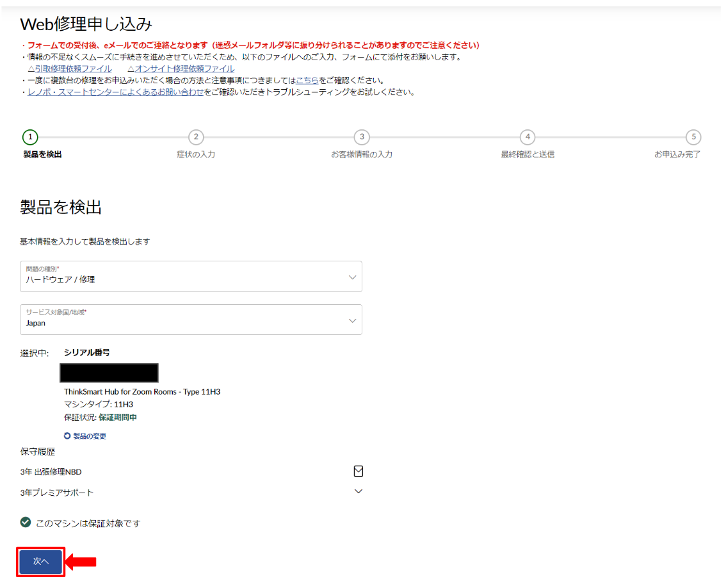The width and height of the screenshot is (726, 588).
Task: Click the このマシンは保証対象です message
Action: click(x=88, y=523)
